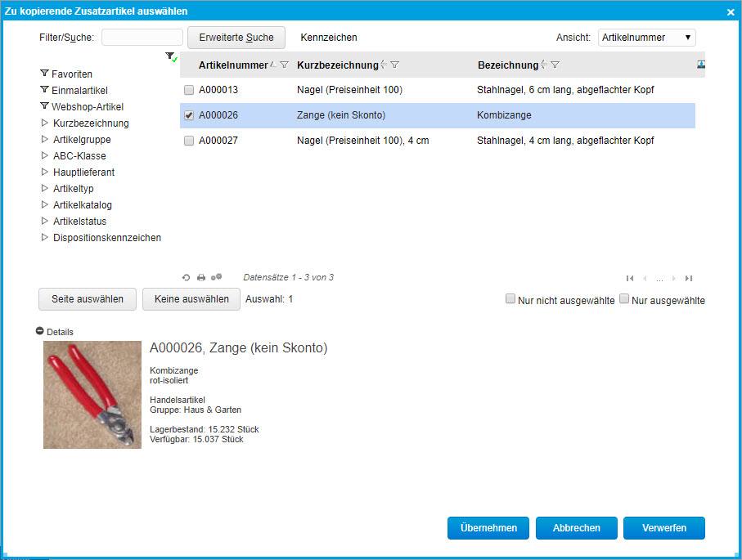Go to the first page of records
The height and width of the screenshot is (560, 742).
[x=630, y=278]
